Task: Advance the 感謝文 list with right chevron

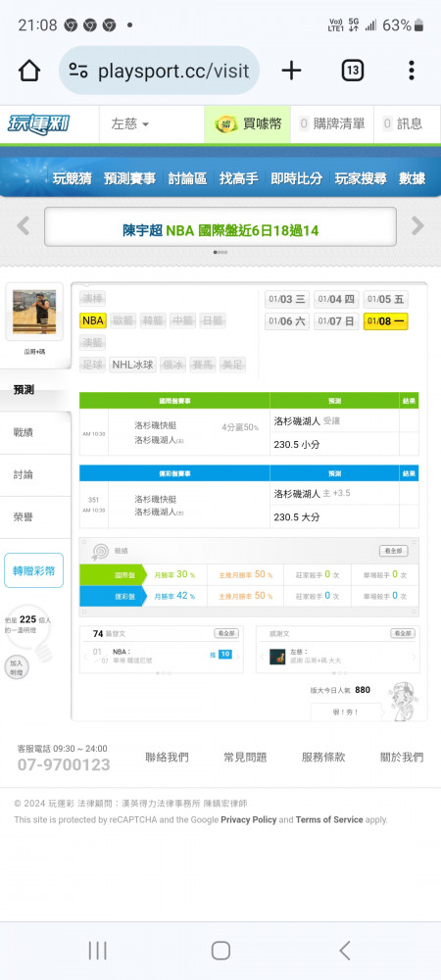Action: pyautogui.click(x=413, y=657)
